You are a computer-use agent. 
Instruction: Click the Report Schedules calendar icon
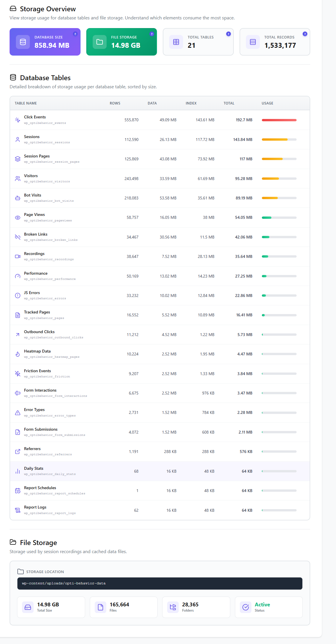click(18, 491)
